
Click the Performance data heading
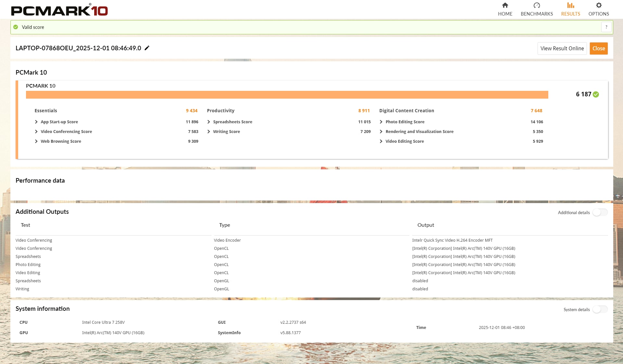point(40,181)
